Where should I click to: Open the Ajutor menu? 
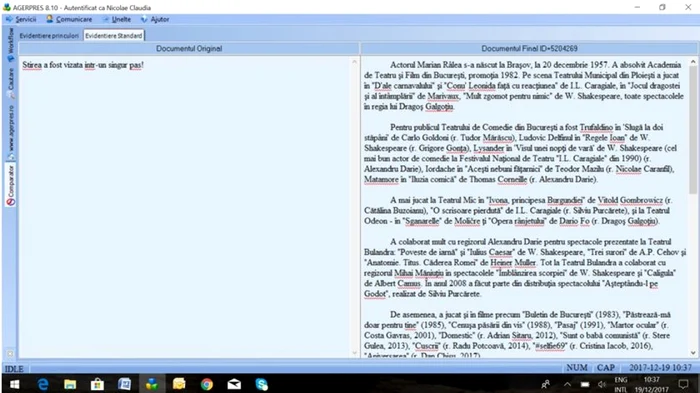[x=155, y=19]
